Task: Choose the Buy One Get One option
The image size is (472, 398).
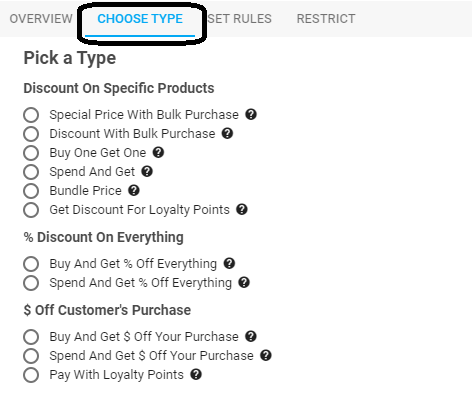Action: [31, 153]
